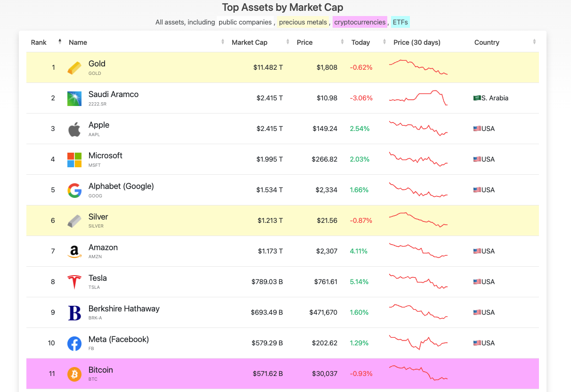
Task: Click Amazon's 4.11% daily change
Action: (359, 251)
